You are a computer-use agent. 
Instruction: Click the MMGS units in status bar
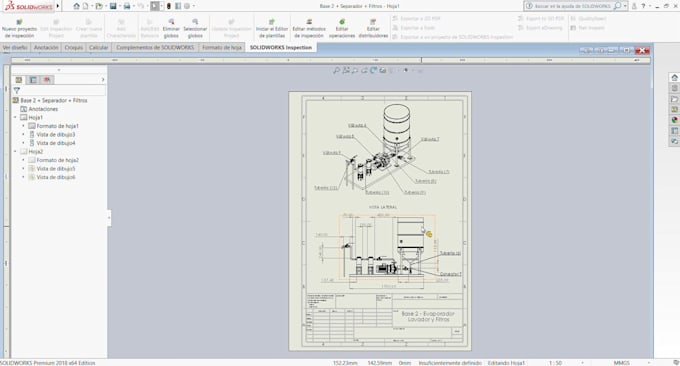click(621, 363)
